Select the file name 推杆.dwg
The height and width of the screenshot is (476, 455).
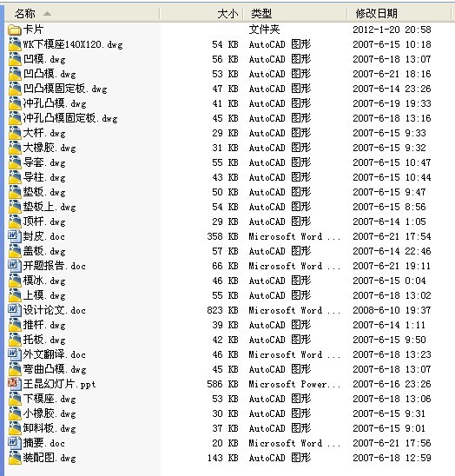point(44,325)
